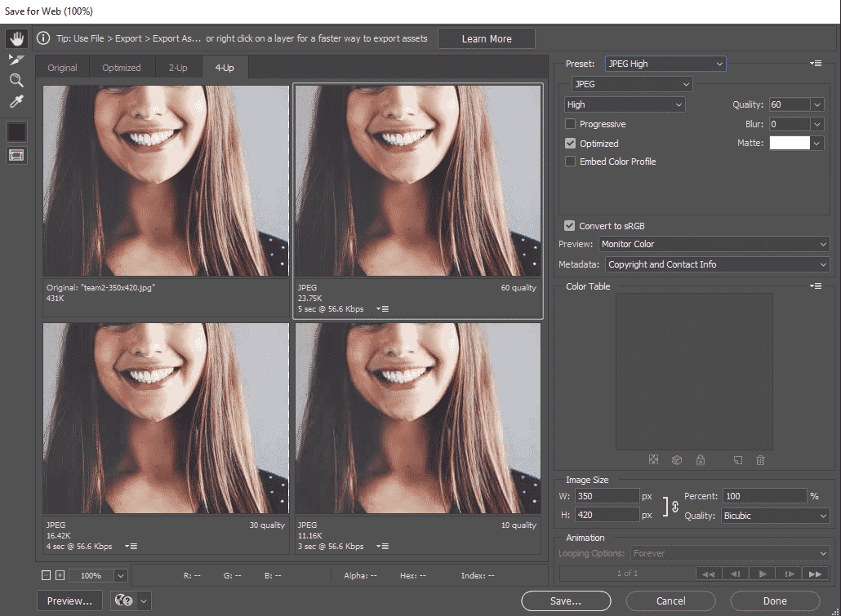Screen dimensions: 841x616
Task: Open the browser selection dropdown arrow
Action: point(144,601)
